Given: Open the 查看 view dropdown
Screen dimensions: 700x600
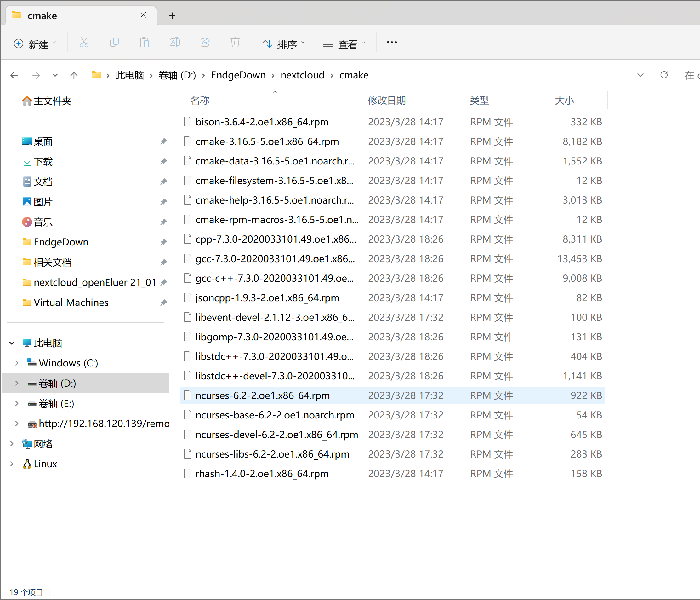Looking at the screenshot, I should [x=344, y=44].
